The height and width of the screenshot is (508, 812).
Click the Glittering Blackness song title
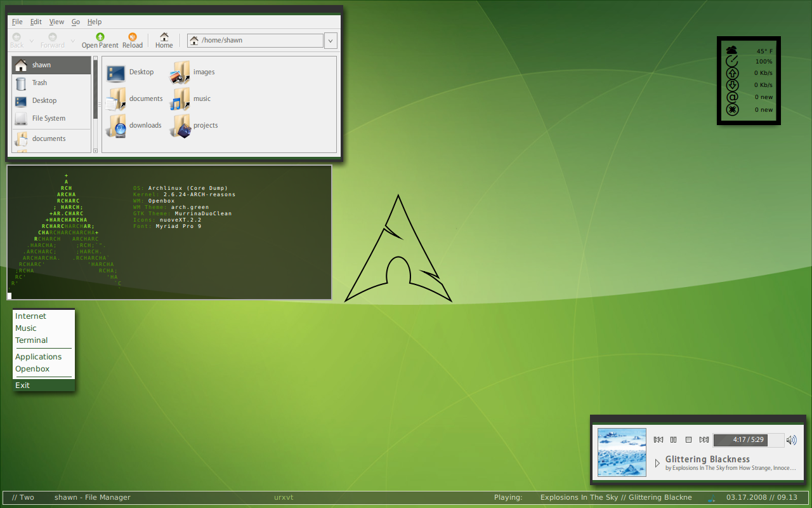pyautogui.click(x=707, y=459)
